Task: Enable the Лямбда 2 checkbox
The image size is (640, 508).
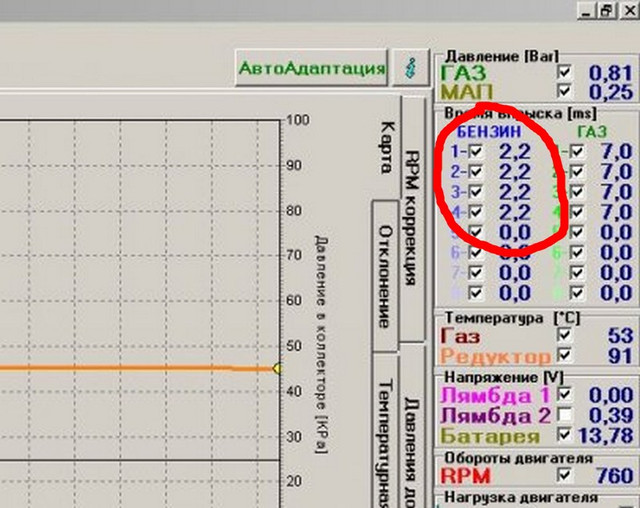Action: click(567, 415)
